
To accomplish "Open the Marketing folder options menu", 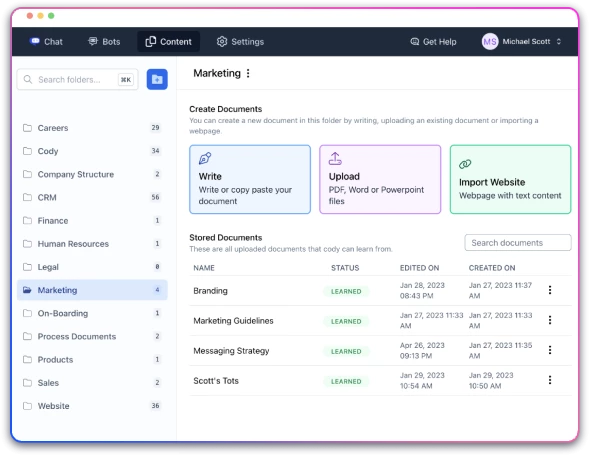I will click(x=248, y=73).
